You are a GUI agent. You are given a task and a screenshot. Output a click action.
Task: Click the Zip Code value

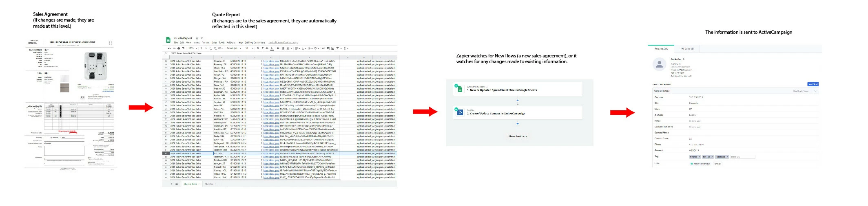[692, 115]
